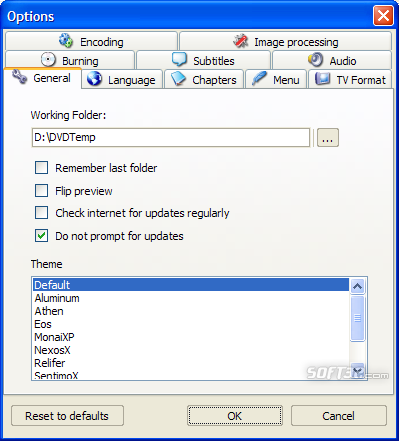Click the disc icon on Burning tab
The image size is (399, 441).
click(x=48, y=59)
